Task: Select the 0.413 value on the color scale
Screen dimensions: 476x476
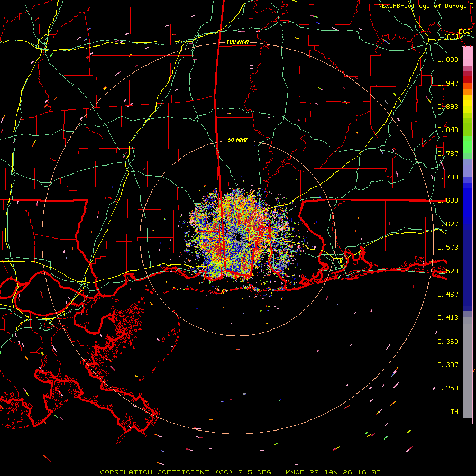Action: 448,318
